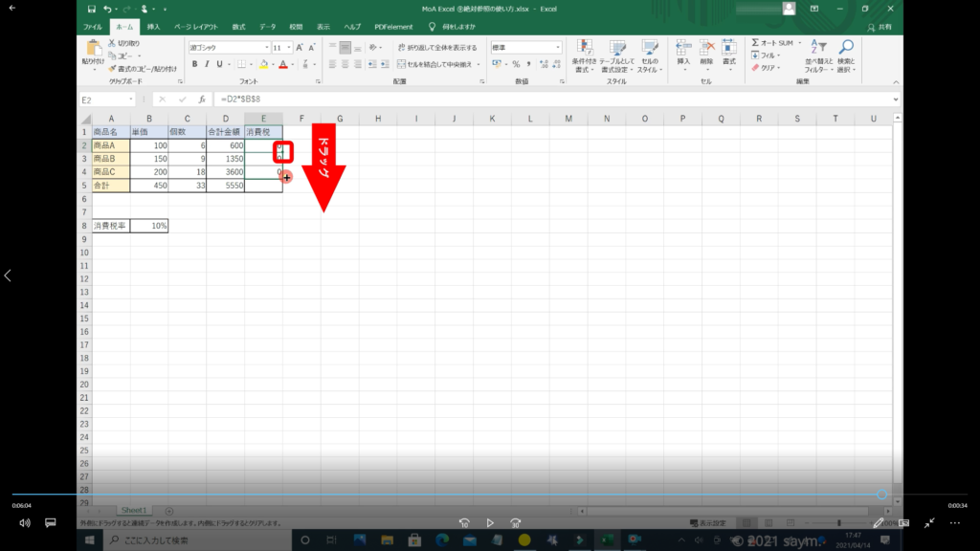
Task: Play the video with the play button
Action: coord(490,523)
